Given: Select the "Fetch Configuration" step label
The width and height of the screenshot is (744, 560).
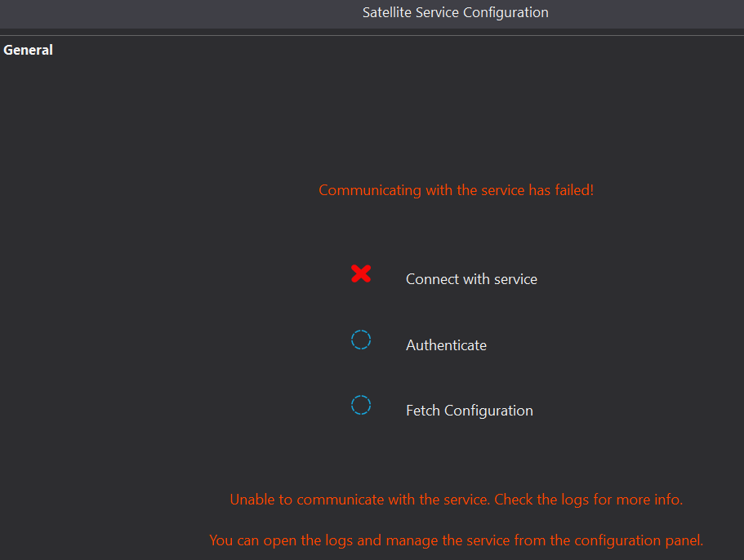Looking at the screenshot, I should coord(469,411).
